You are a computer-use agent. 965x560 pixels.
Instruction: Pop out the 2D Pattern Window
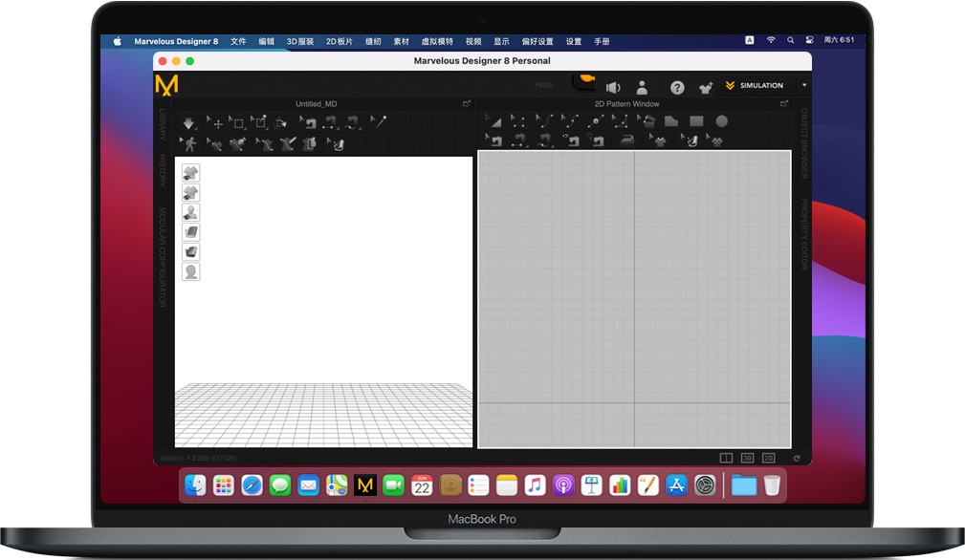[x=783, y=103]
